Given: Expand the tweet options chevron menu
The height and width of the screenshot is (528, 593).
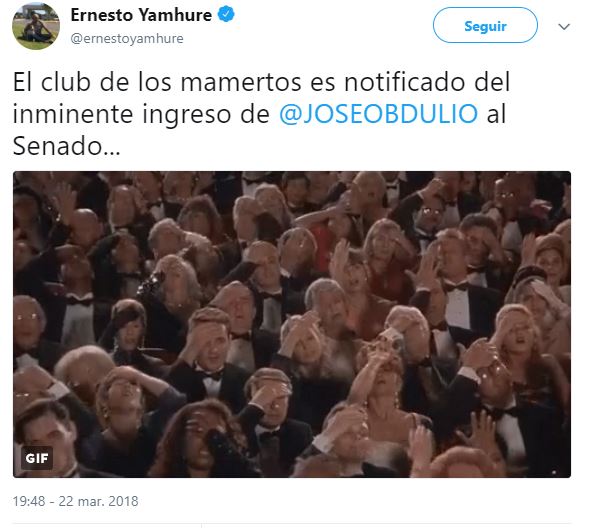Looking at the screenshot, I should tap(564, 26).
